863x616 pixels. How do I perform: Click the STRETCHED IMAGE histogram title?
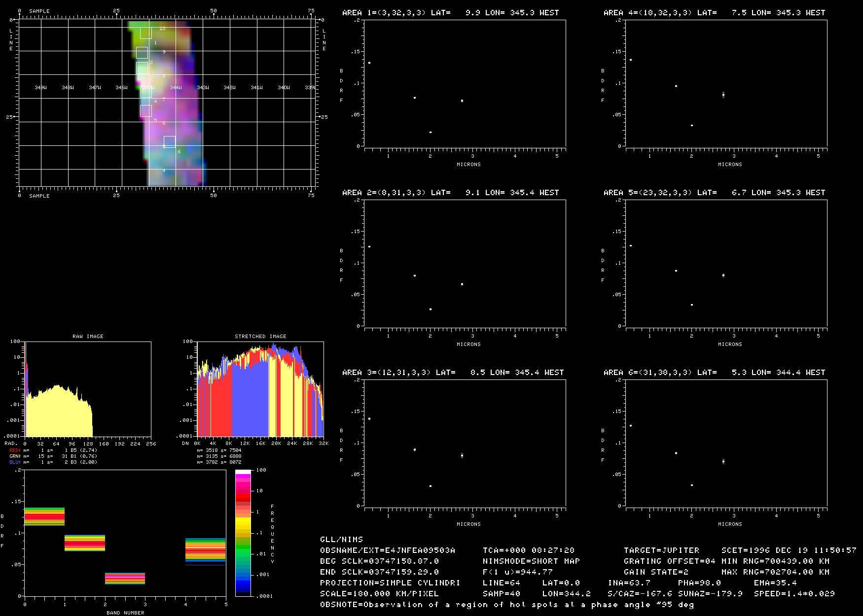260,337
